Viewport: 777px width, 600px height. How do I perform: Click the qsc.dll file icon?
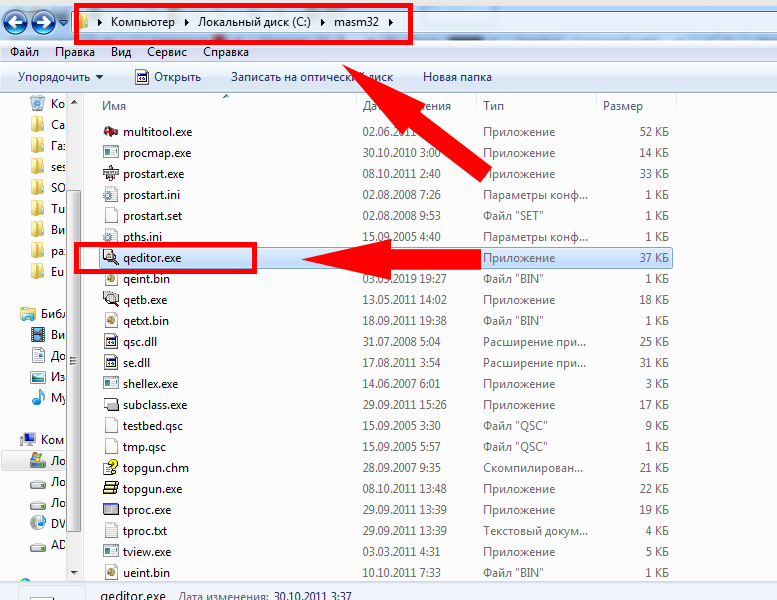[111, 342]
